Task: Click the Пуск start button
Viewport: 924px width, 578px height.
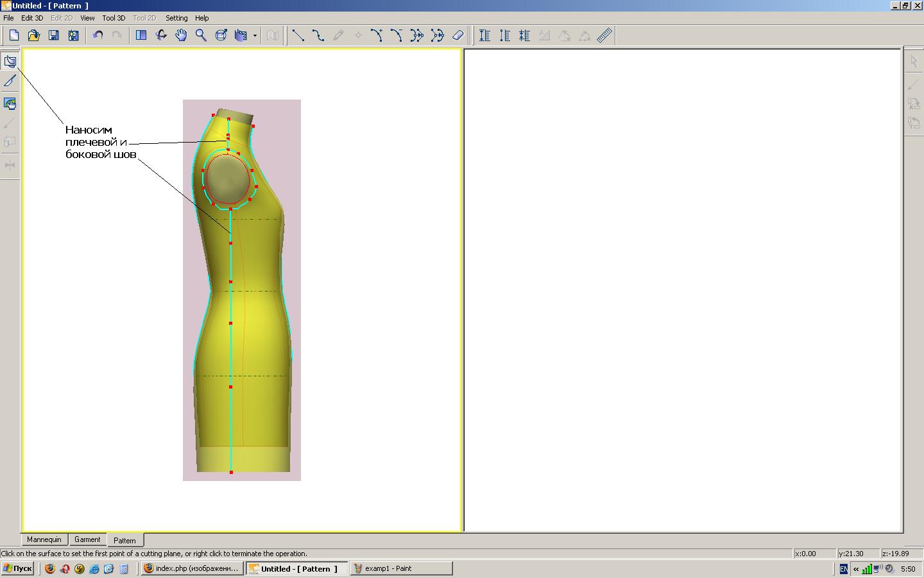Action: 17,568
